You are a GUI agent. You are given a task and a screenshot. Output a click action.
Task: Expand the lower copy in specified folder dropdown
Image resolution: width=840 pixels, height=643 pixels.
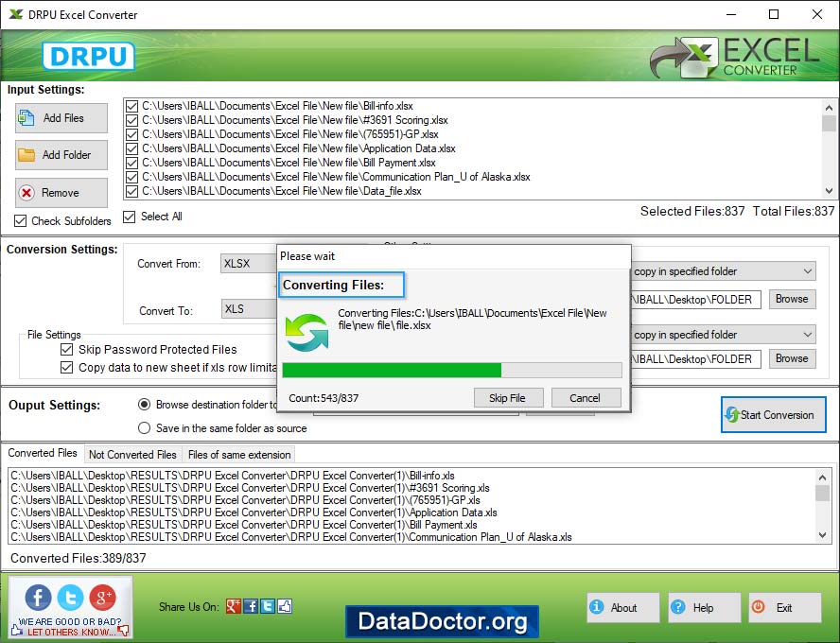pyautogui.click(x=724, y=335)
